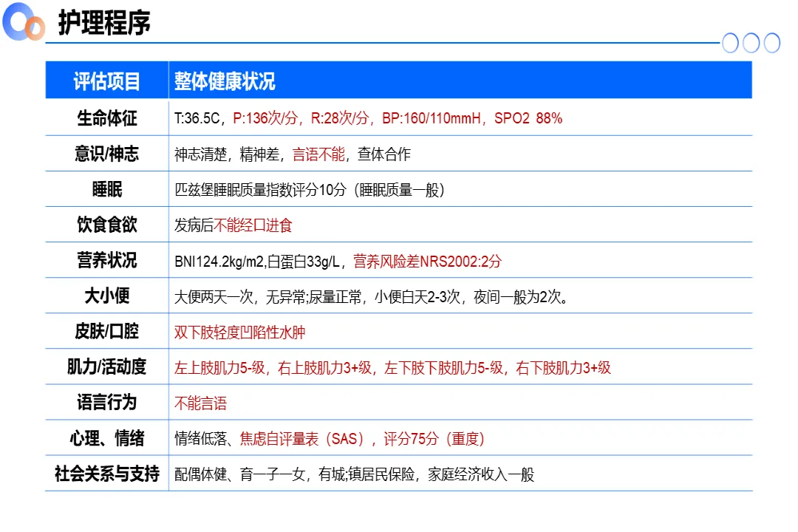The image size is (798, 532).
Task: Select the vital signs text starting T:36.5C
Action: tap(368, 118)
